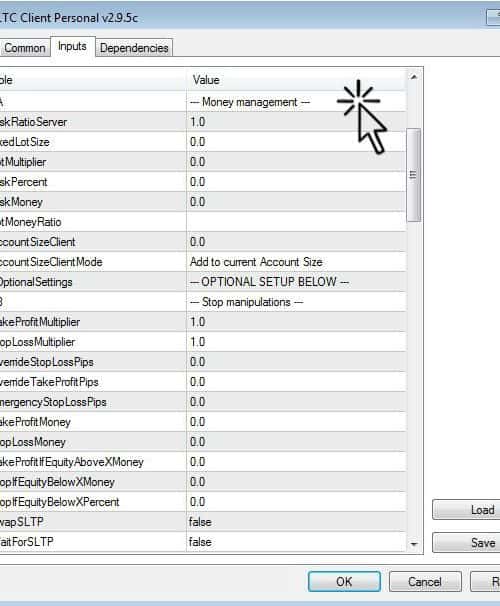Click the scrollbar up arrow
The height and width of the screenshot is (606, 500).
point(413,77)
